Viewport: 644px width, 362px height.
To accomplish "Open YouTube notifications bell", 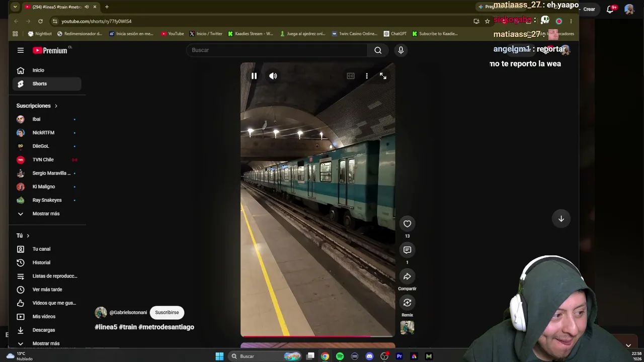I will pyautogui.click(x=610, y=9).
